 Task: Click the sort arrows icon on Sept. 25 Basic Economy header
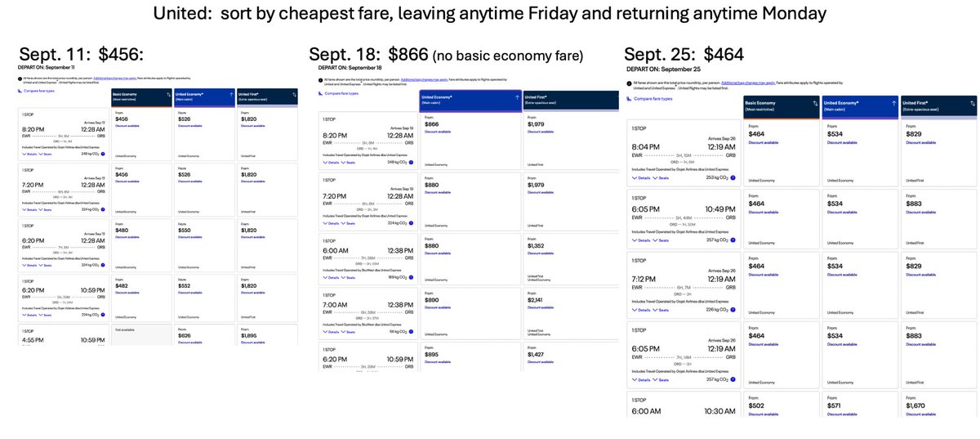(814, 104)
